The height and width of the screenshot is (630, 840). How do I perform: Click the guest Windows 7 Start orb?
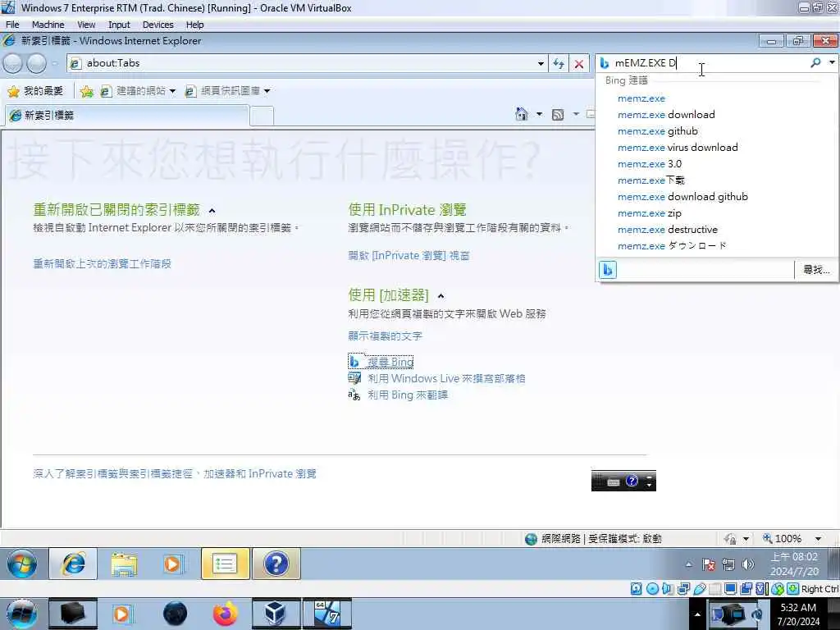point(22,564)
